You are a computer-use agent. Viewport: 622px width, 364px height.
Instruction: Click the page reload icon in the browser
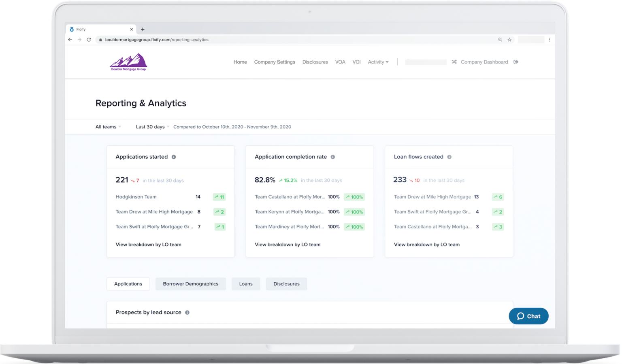[89, 39]
